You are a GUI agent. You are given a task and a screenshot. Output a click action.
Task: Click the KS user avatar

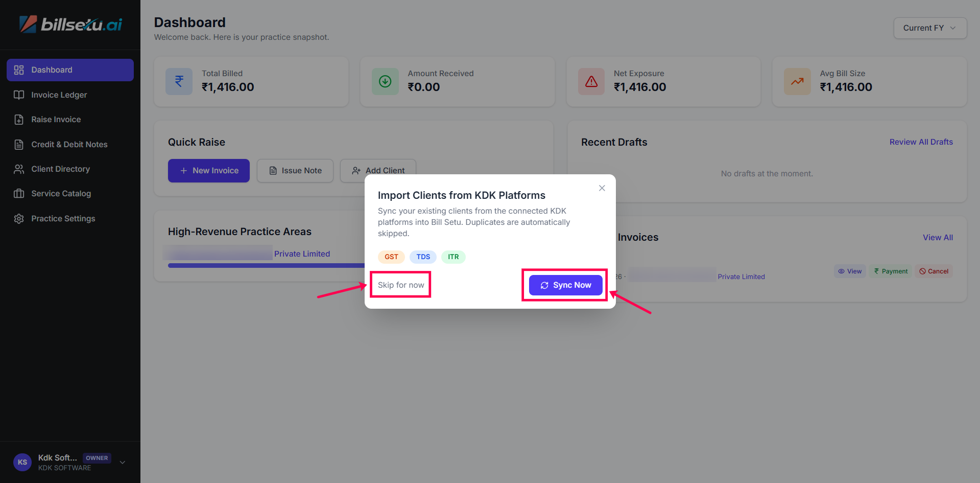pos(22,462)
